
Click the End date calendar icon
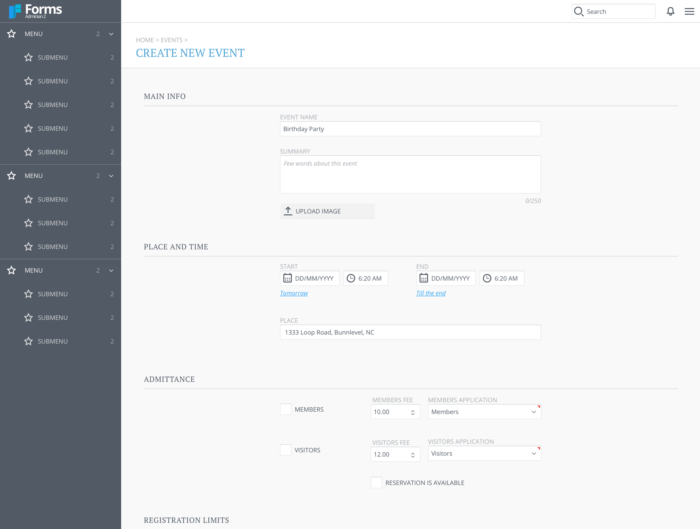(423, 278)
